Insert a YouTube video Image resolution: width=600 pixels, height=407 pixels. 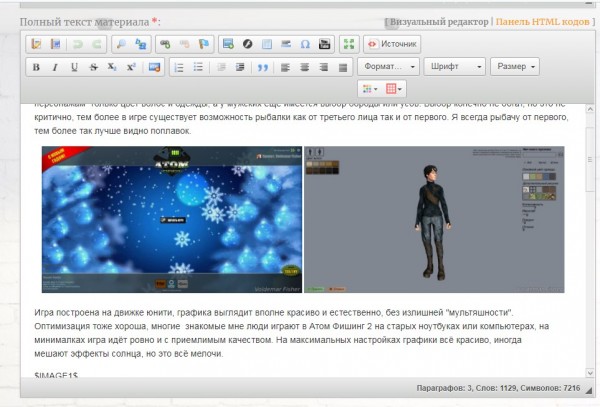pos(324,44)
